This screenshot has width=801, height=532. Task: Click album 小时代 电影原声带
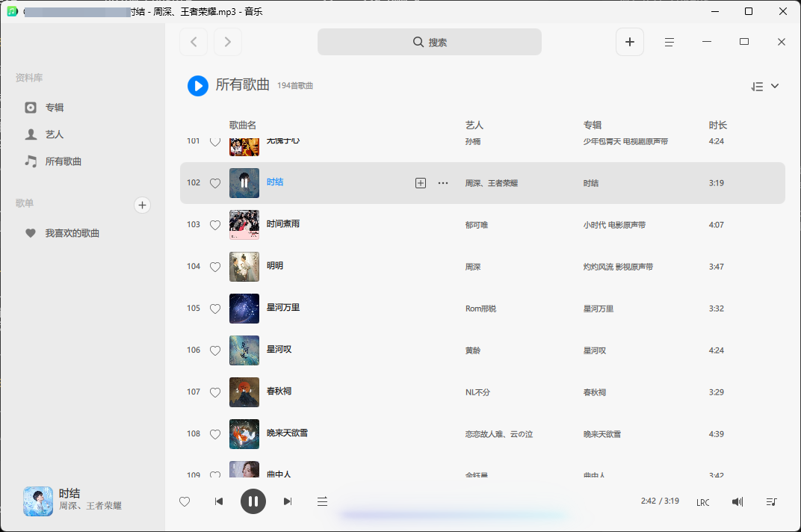pyautogui.click(x=614, y=225)
